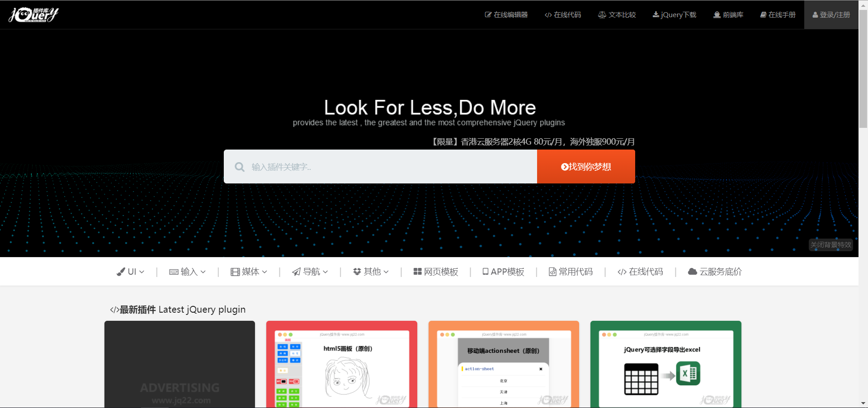Click the download icon beside jQuery下载
The image size is (868, 408).
pos(656,15)
